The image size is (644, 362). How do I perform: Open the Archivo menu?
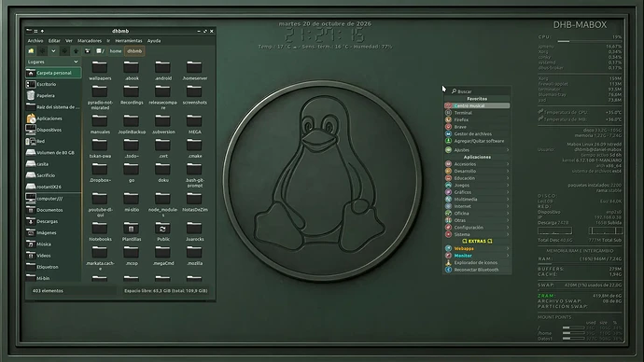35,41
